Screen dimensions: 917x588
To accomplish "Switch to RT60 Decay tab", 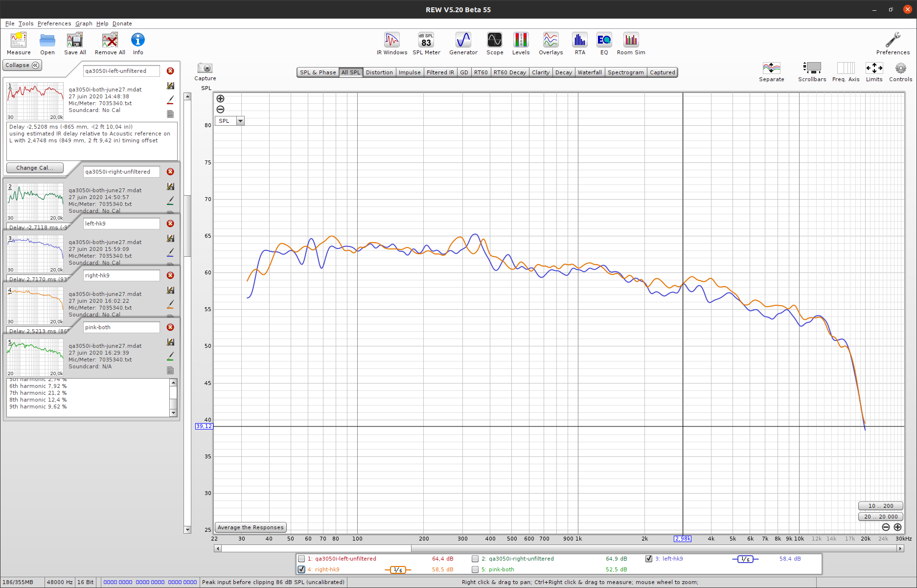I will coord(510,72).
